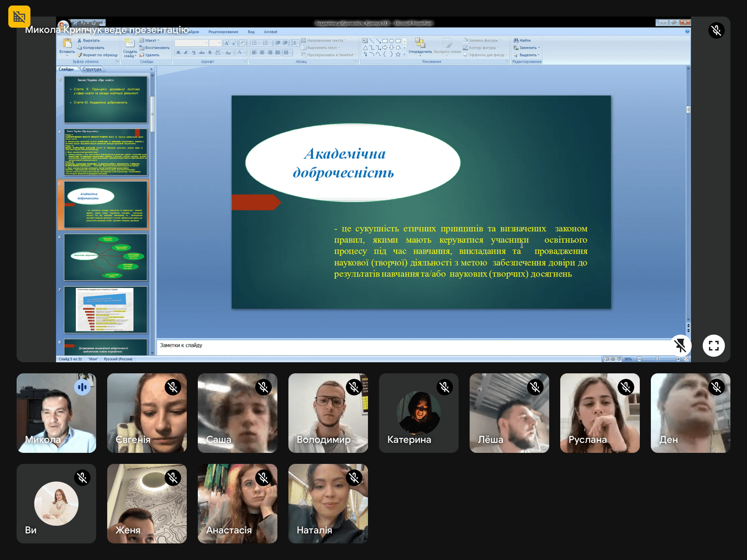Screen dimensions: 747x560
Task: Unpin the shared presentation
Action: pos(680,345)
